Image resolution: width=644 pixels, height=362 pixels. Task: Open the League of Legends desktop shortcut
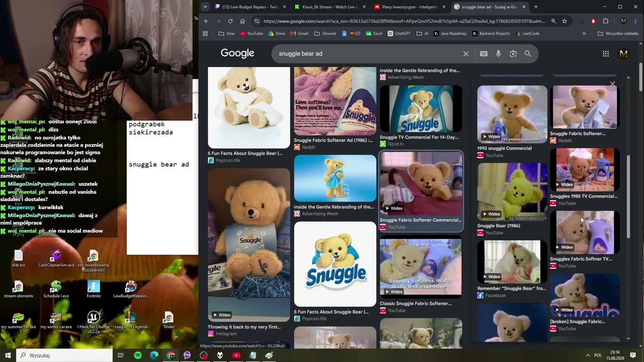click(131, 320)
